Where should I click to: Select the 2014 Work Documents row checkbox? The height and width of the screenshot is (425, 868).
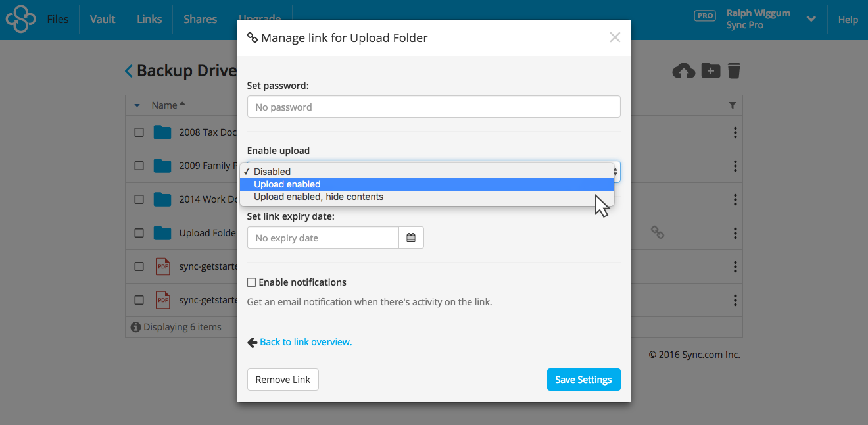(139, 199)
